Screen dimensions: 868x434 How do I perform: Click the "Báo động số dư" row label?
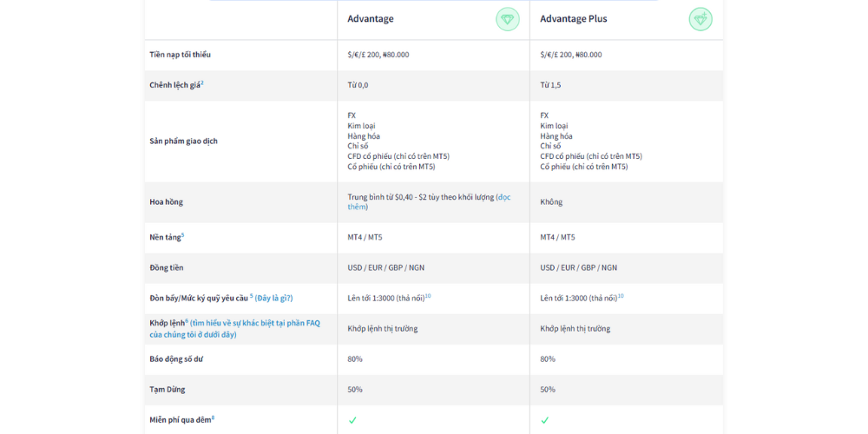pyautogui.click(x=175, y=358)
